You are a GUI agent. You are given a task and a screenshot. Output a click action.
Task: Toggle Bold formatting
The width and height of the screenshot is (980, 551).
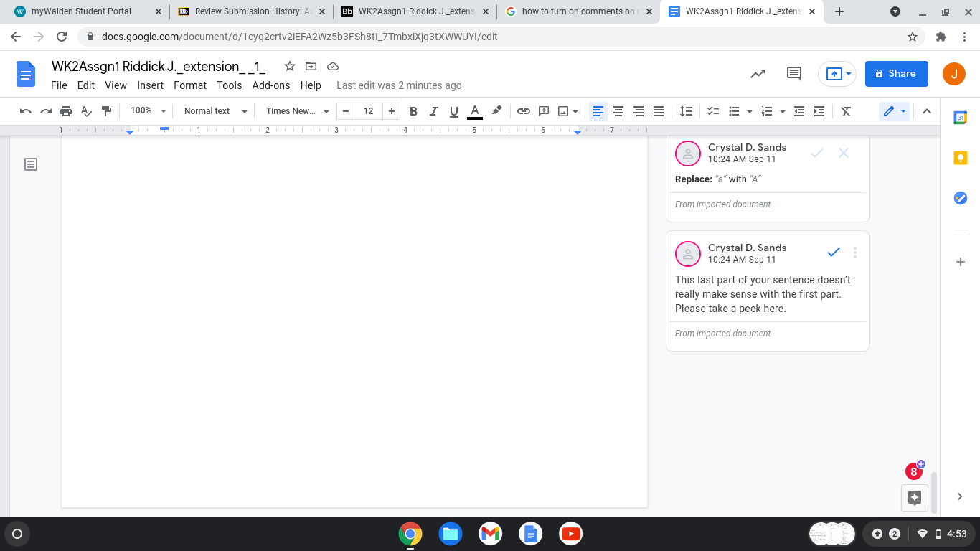(413, 111)
